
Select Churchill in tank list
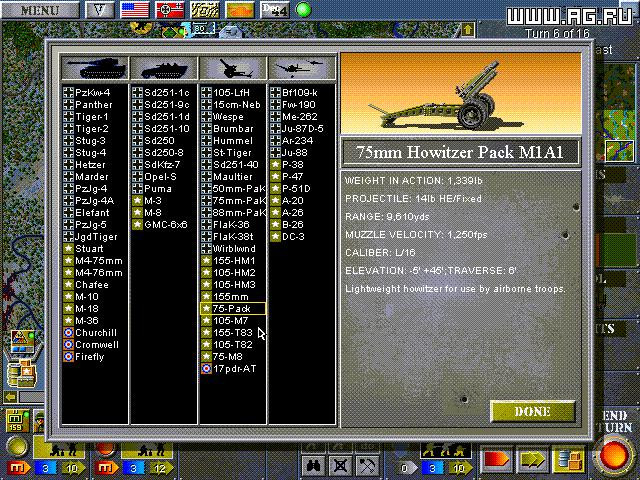[x=96, y=333]
